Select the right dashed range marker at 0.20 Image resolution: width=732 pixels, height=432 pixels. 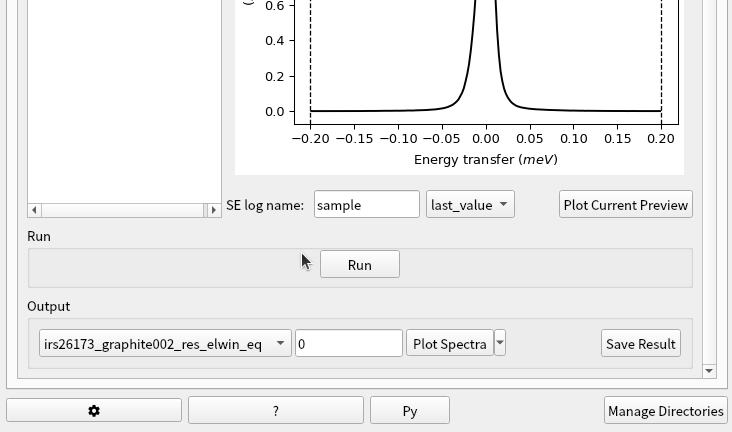(x=661, y=60)
